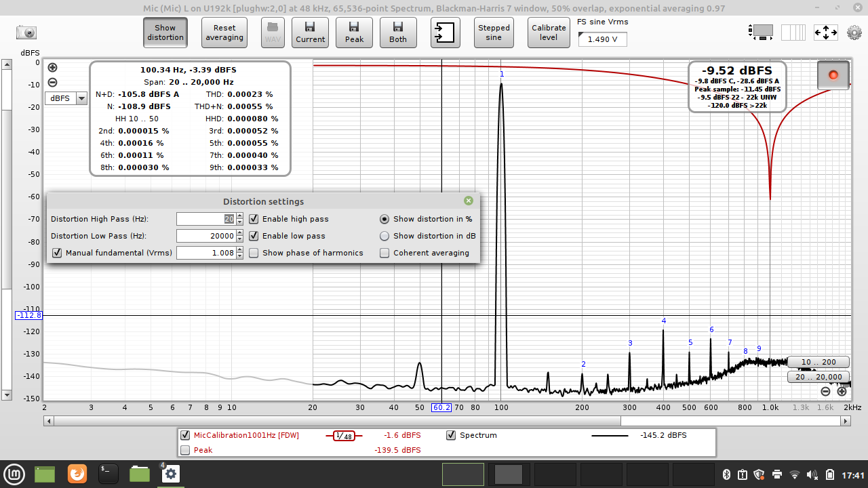Save Both traces with floppy button

398,33
